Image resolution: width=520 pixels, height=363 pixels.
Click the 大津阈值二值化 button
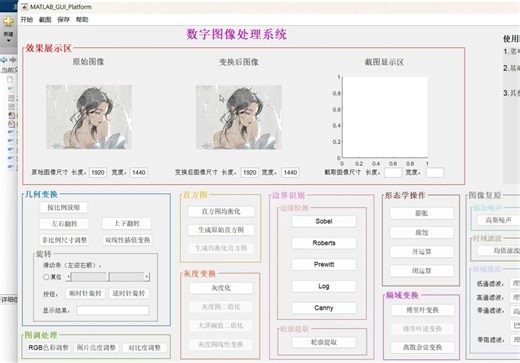tap(221, 326)
